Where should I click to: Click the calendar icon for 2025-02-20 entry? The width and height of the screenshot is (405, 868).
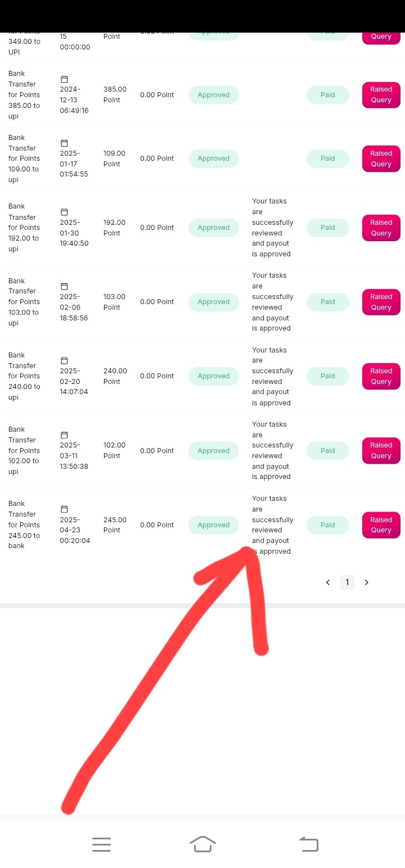64,360
